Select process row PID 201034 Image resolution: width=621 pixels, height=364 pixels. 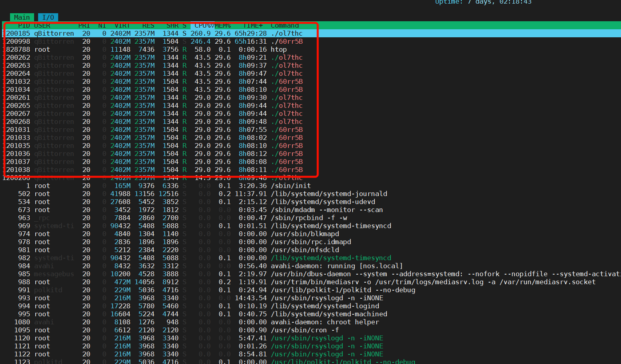pos(311,89)
